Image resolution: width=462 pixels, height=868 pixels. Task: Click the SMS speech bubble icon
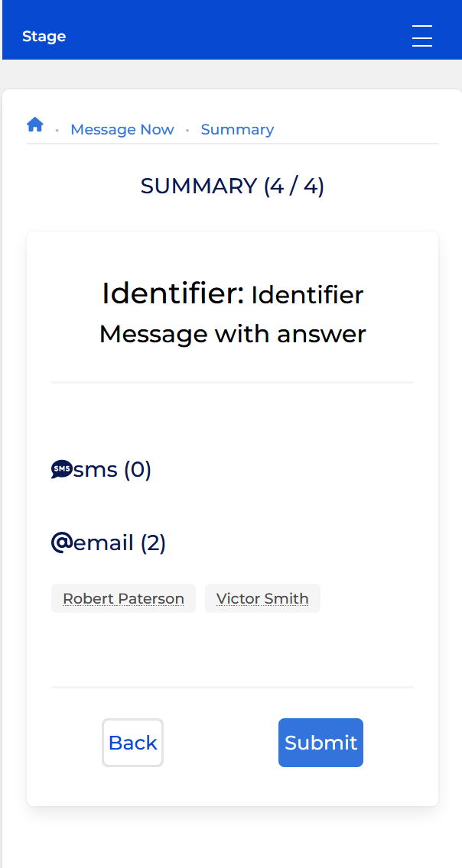(61, 469)
